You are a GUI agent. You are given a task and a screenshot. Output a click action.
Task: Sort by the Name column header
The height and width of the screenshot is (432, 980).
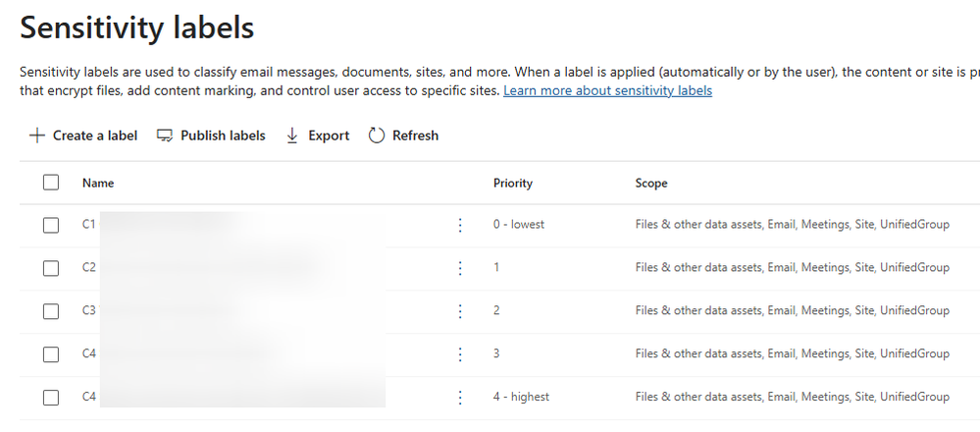pyautogui.click(x=98, y=184)
